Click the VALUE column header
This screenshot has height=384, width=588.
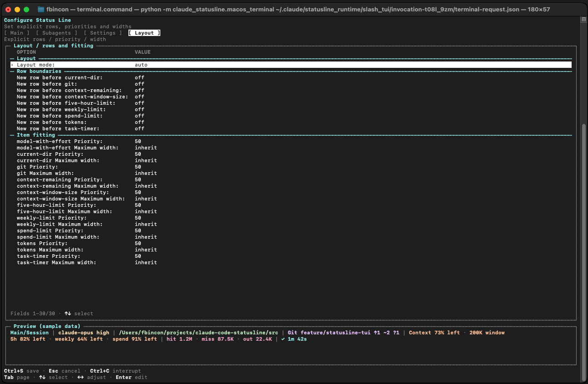click(x=143, y=52)
